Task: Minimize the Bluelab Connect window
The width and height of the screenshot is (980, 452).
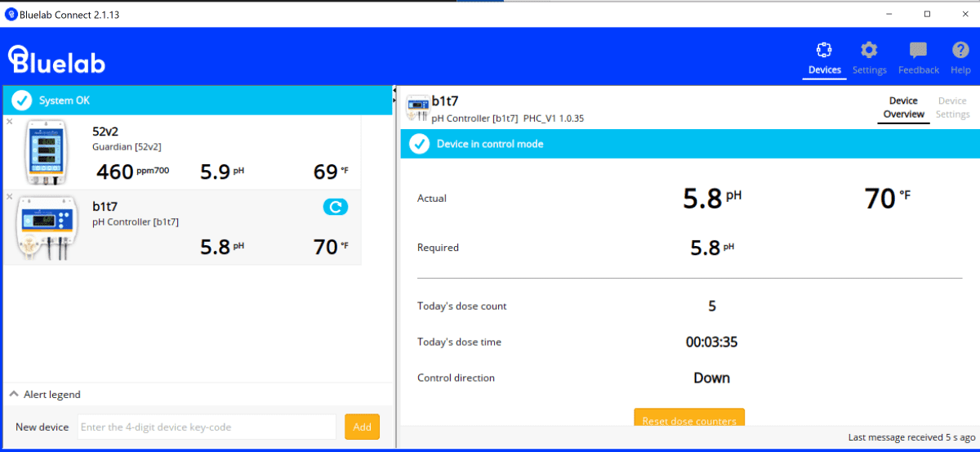Action: click(889, 14)
